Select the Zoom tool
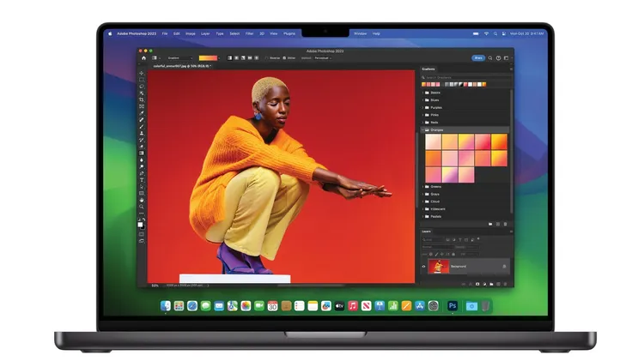 (142, 207)
